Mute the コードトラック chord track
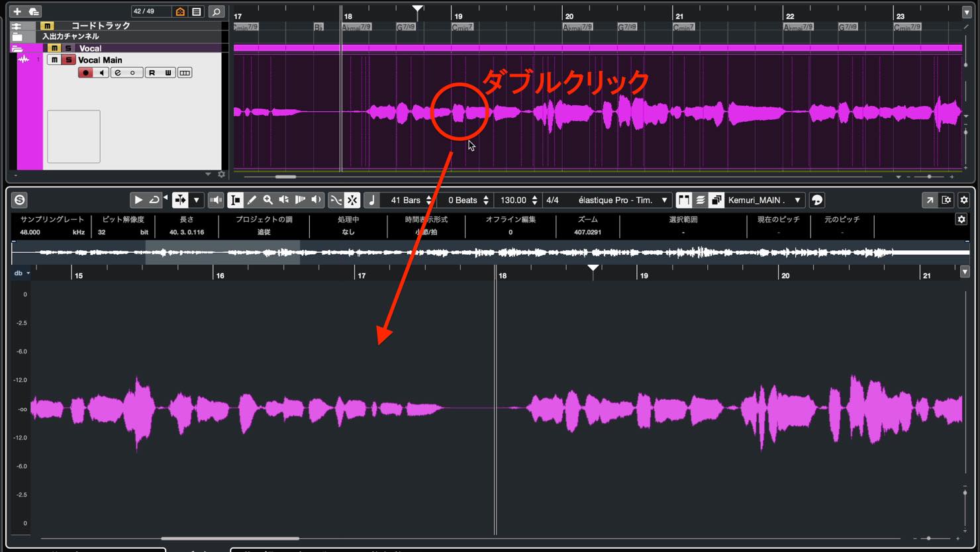This screenshot has height=552, width=980. click(x=47, y=26)
